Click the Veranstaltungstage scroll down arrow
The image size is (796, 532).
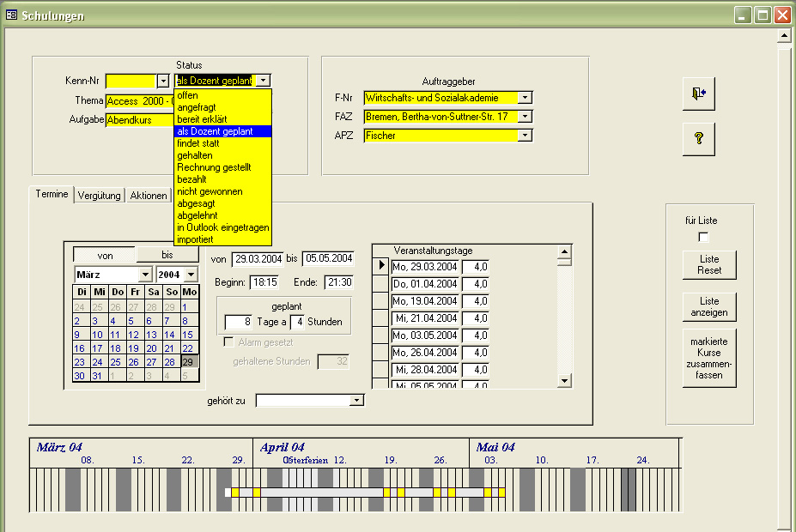(x=564, y=380)
